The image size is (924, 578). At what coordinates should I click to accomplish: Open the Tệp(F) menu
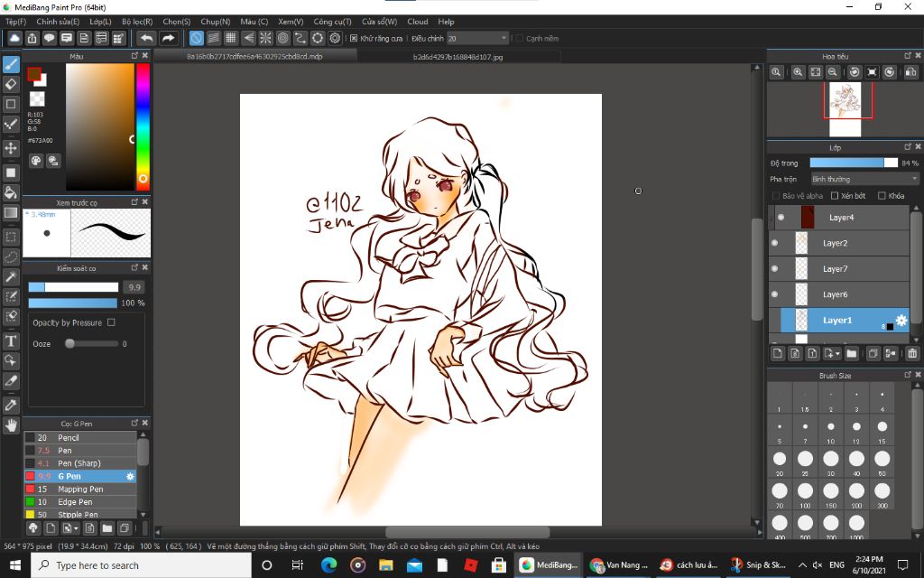[15, 22]
